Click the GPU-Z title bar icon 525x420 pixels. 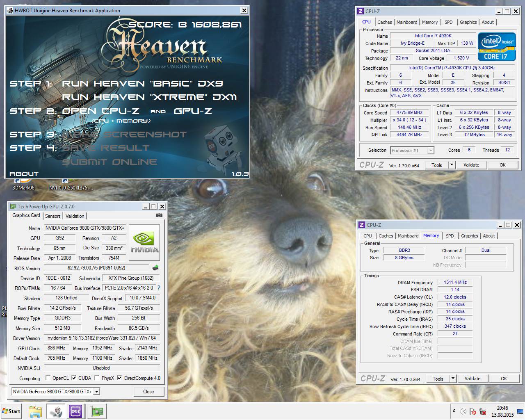[x=13, y=206]
